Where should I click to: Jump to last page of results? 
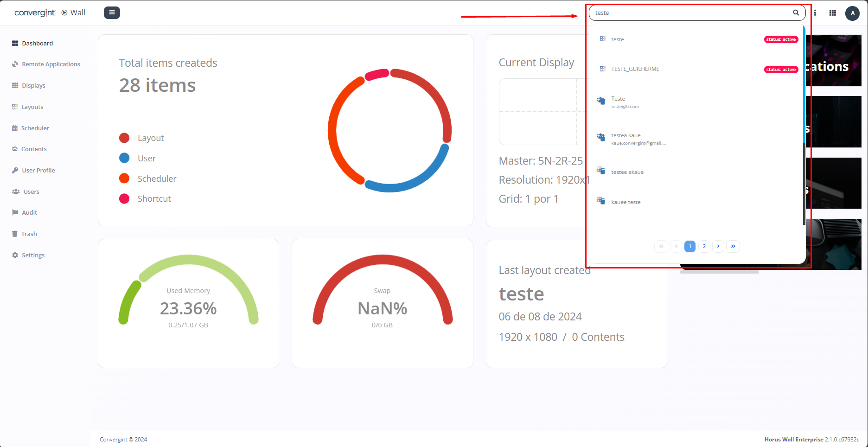[733, 246]
